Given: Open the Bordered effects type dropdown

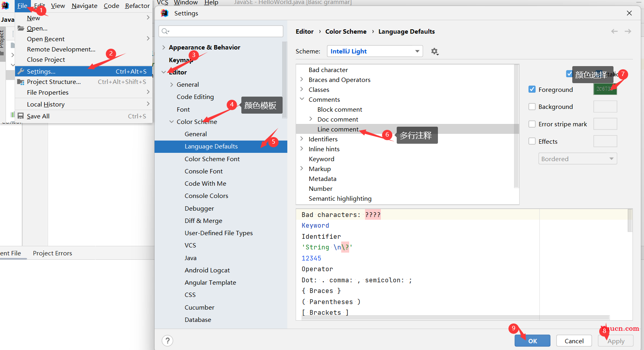Looking at the screenshot, I should [x=577, y=159].
